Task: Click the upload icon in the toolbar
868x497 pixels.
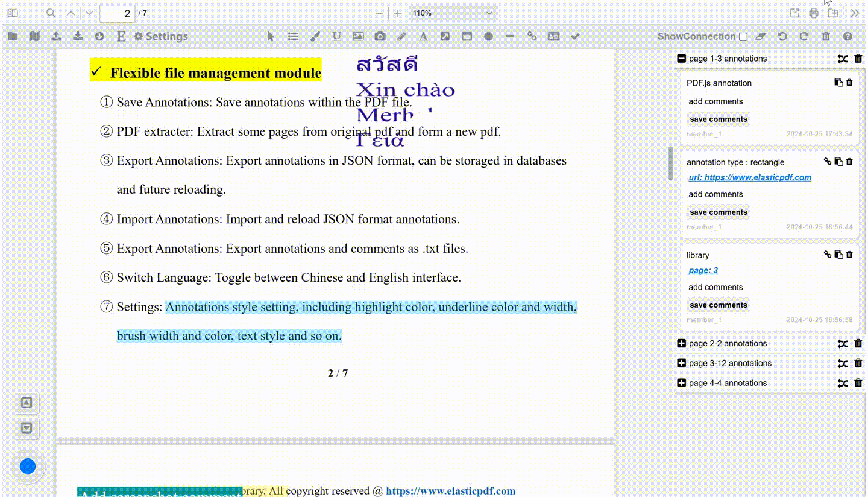Action: click(56, 36)
